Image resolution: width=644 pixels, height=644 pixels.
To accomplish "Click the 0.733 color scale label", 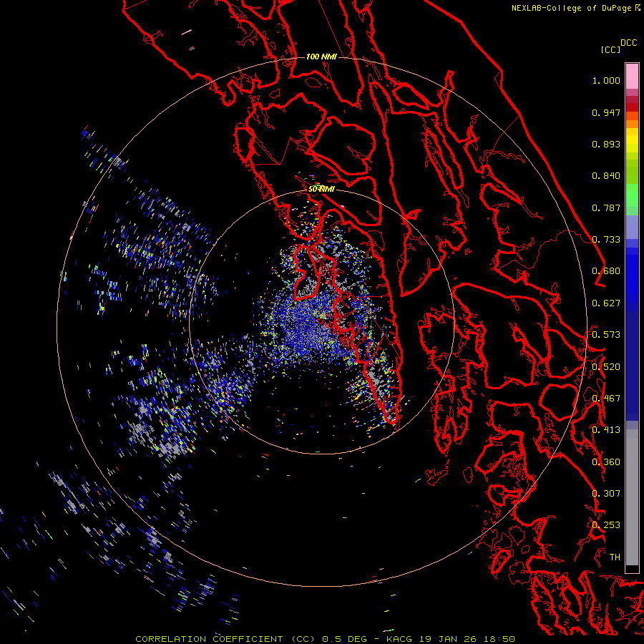I will (606, 240).
